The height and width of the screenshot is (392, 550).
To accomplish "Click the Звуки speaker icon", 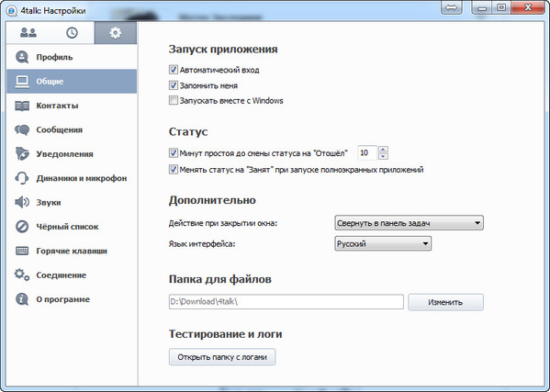I will pyautogui.click(x=22, y=202).
